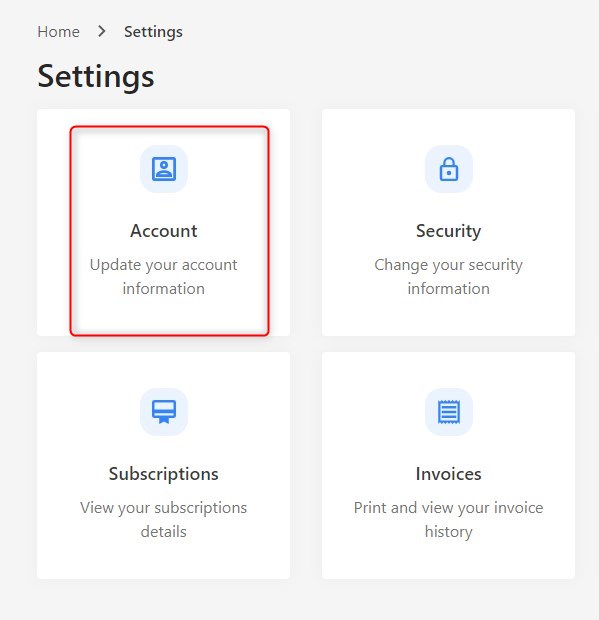Open the Security title link
Viewport: 599px width, 620px height.
coord(449,231)
